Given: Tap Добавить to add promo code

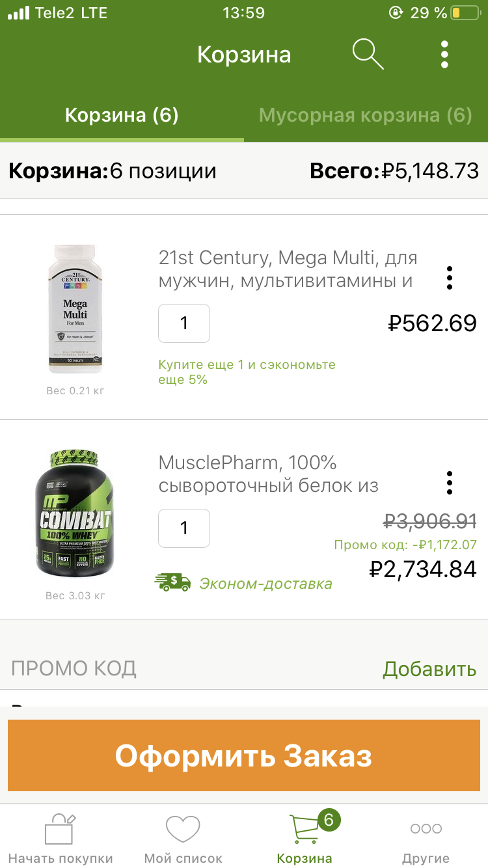Looking at the screenshot, I should pyautogui.click(x=429, y=669).
